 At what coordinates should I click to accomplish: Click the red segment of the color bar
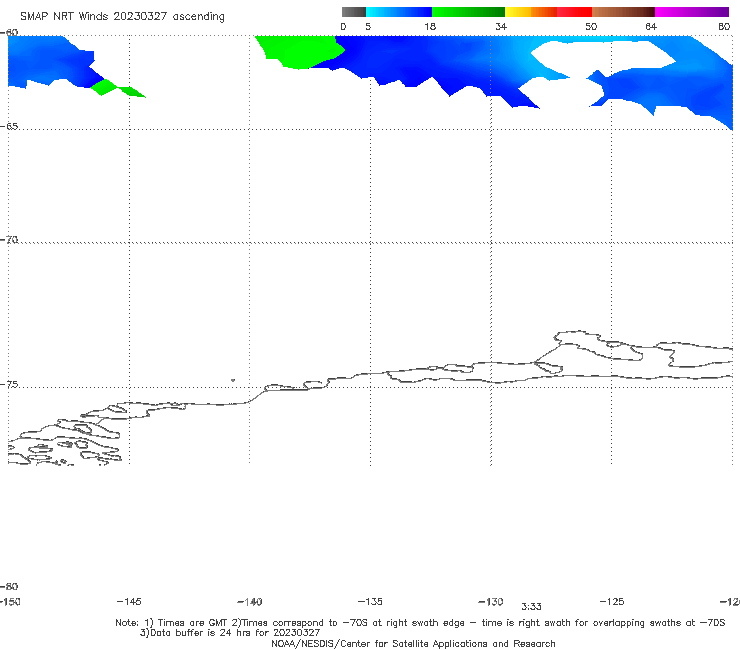coord(574,12)
